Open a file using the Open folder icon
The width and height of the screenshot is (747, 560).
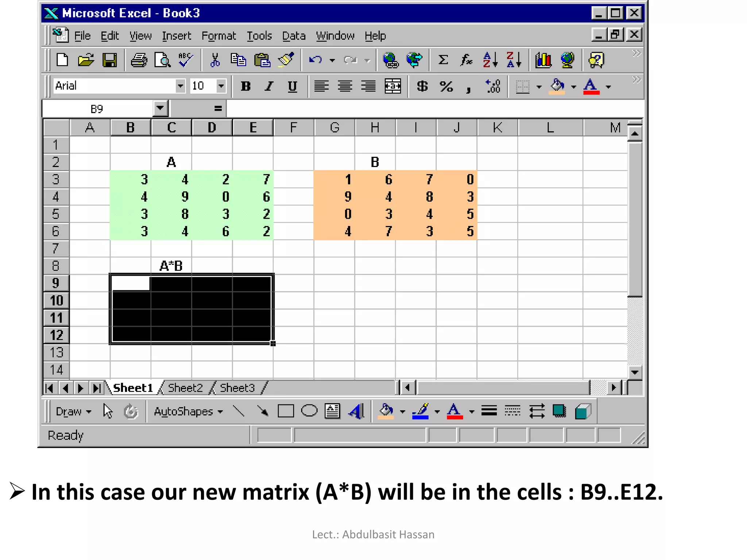click(86, 60)
